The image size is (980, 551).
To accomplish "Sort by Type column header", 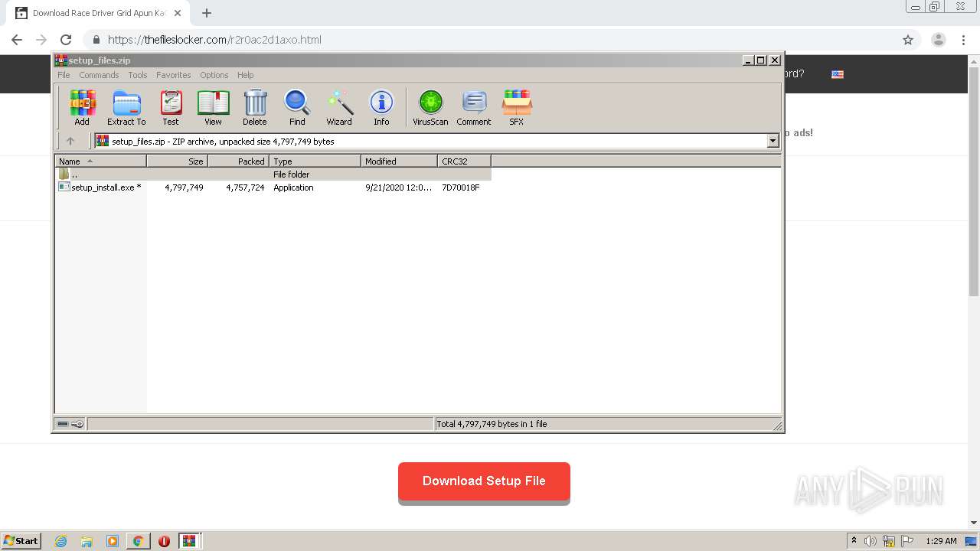I will pyautogui.click(x=315, y=161).
